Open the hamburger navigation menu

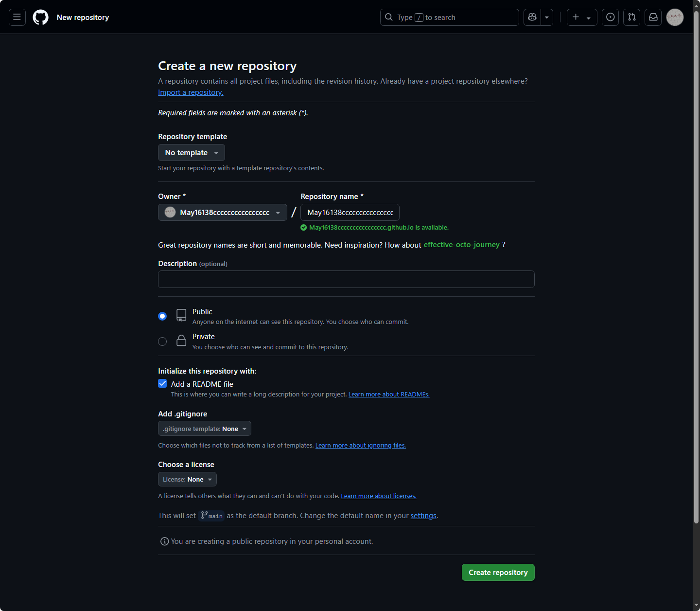pyautogui.click(x=17, y=18)
